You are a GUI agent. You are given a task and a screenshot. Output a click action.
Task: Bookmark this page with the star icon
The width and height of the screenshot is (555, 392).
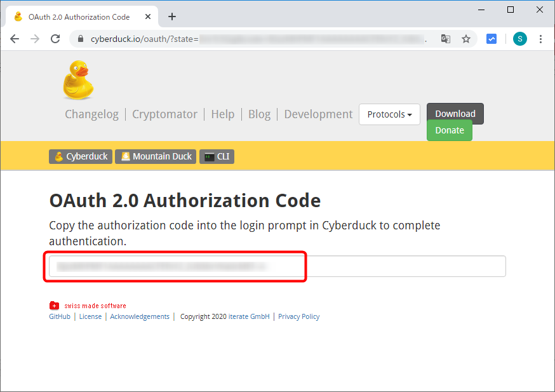(x=466, y=39)
